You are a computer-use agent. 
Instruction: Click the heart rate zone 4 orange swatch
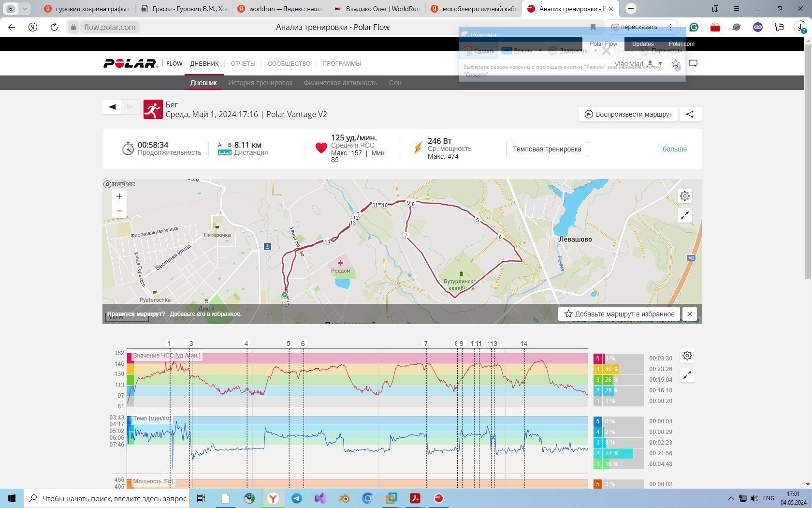[598, 369]
